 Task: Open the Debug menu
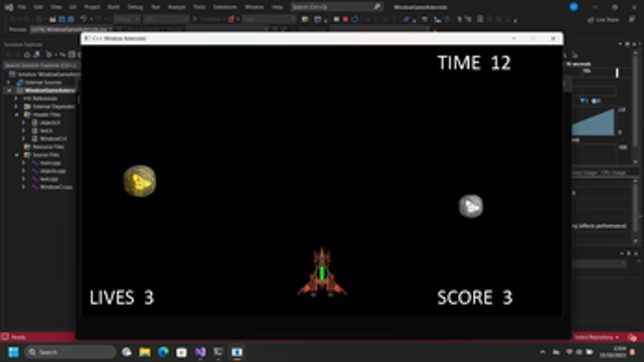136,7
